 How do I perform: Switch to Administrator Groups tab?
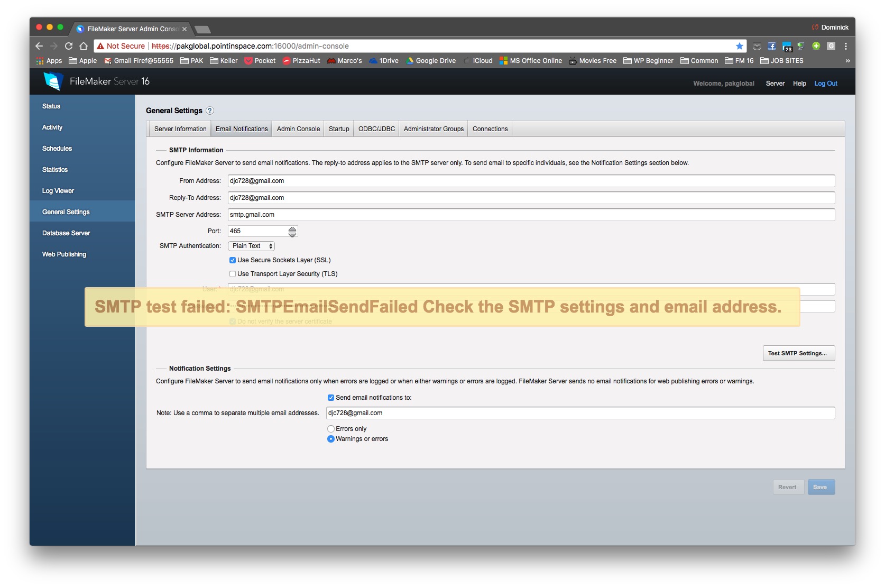click(x=434, y=129)
